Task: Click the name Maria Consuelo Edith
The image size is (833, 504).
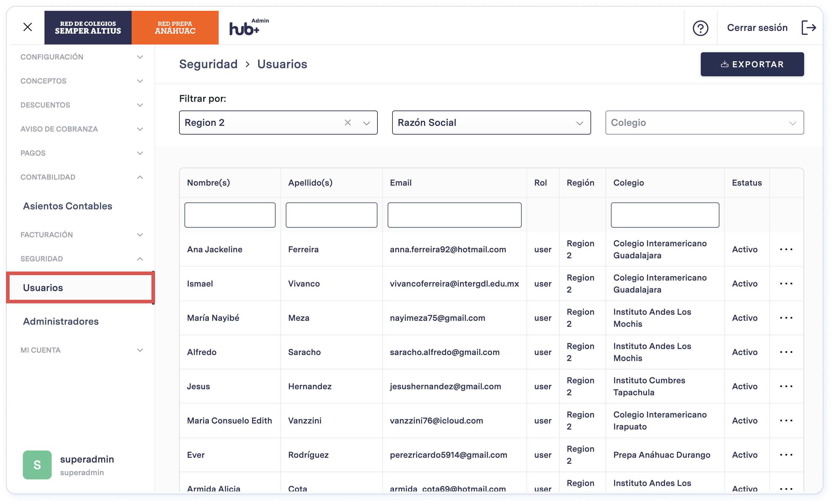Action: pos(229,421)
